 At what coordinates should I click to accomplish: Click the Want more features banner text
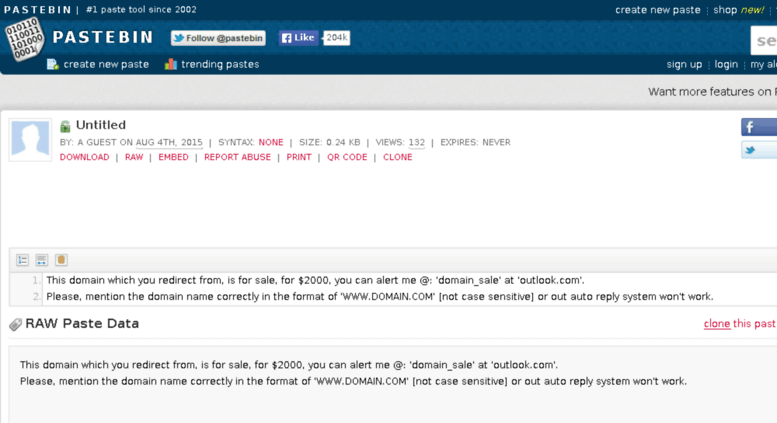click(x=712, y=92)
